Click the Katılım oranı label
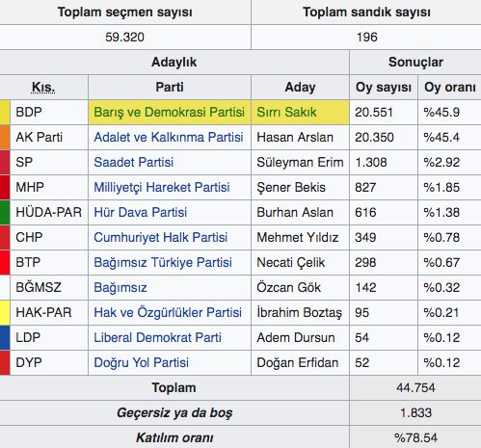 coord(174,438)
